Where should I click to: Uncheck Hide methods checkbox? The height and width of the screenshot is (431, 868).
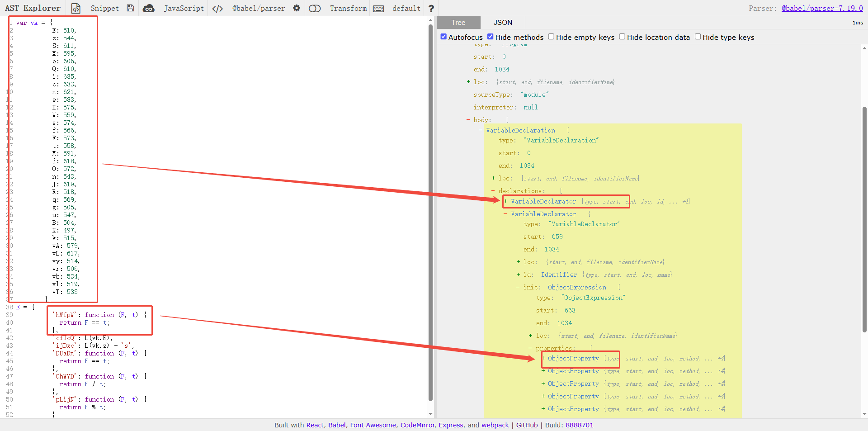coord(490,37)
